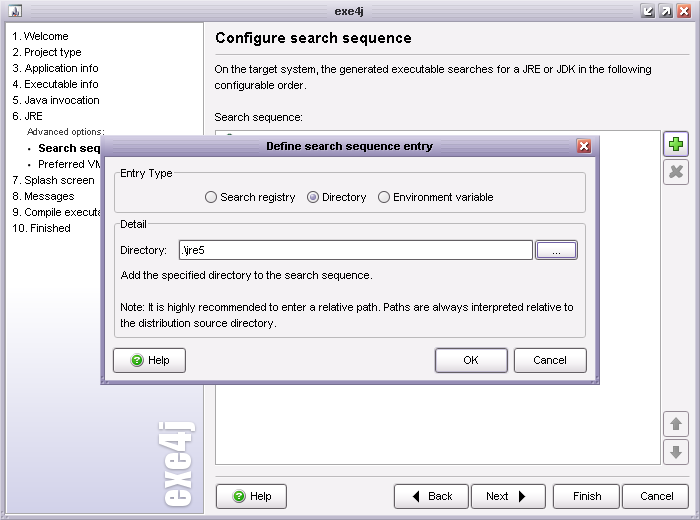Image resolution: width=700 pixels, height=520 pixels.
Task: Click the move down arrow icon
Action: pyautogui.click(x=676, y=452)
